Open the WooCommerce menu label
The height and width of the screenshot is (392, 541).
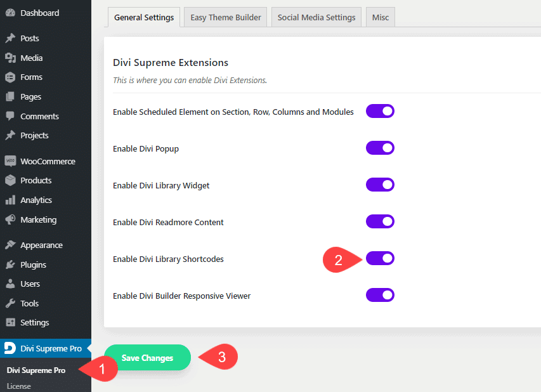[x=48, y=161]
